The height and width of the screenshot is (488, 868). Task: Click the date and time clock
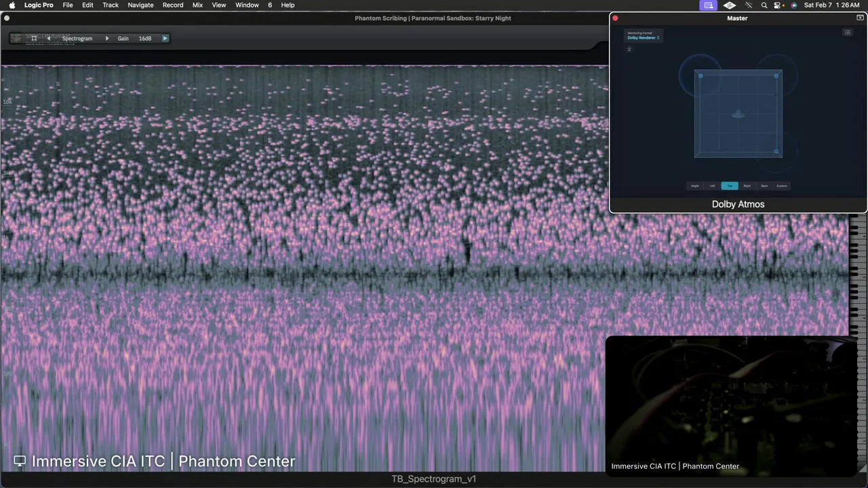[832, 5]
